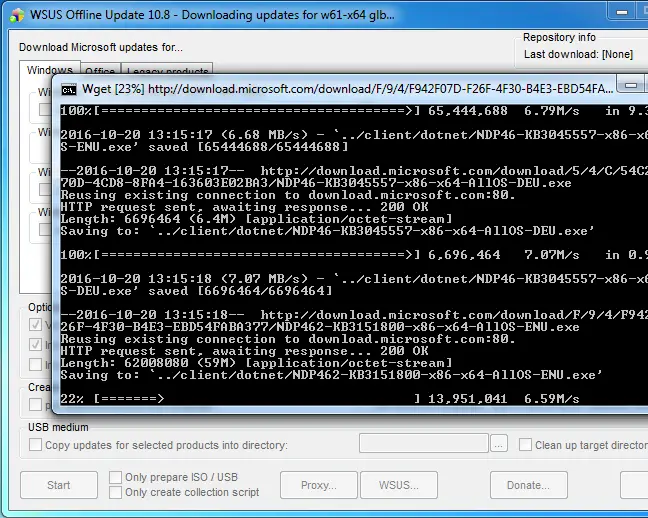Click console line saving NDP462-KB3151800 ENU.exe

[331, 375]
